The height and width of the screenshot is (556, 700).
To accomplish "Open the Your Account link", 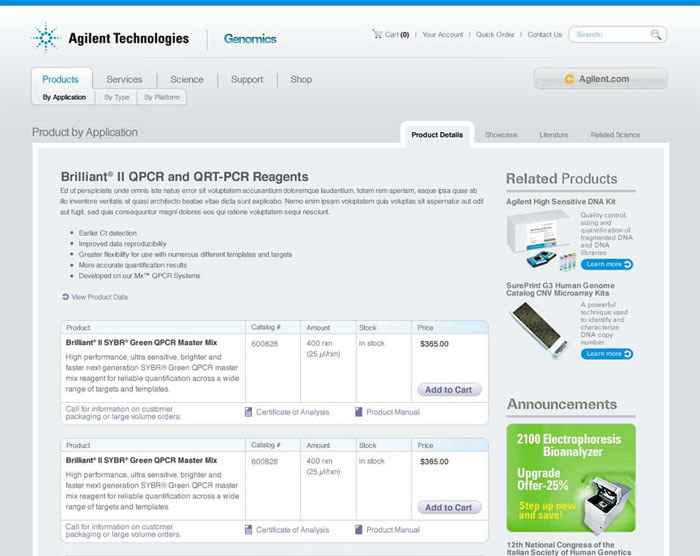I will pos(442,34).
